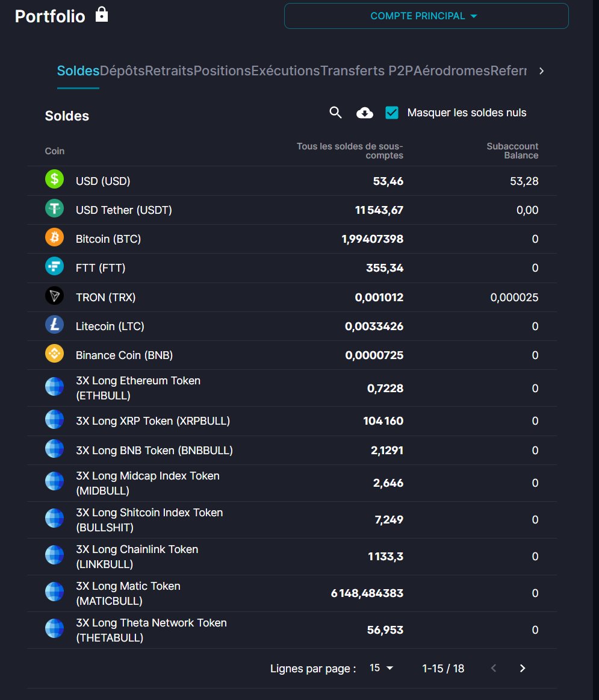Open the COMPTE PRINCIPAL account dropdown

click(426, 16)
